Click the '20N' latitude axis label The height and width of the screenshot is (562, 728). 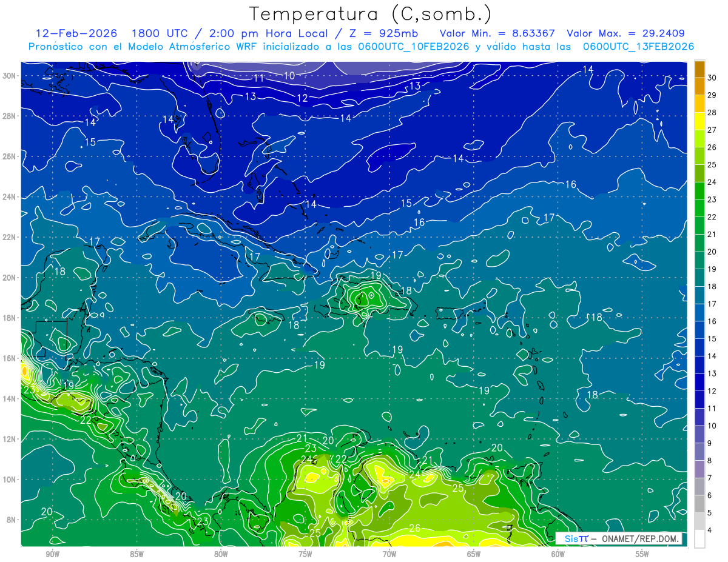pos(10,277)
